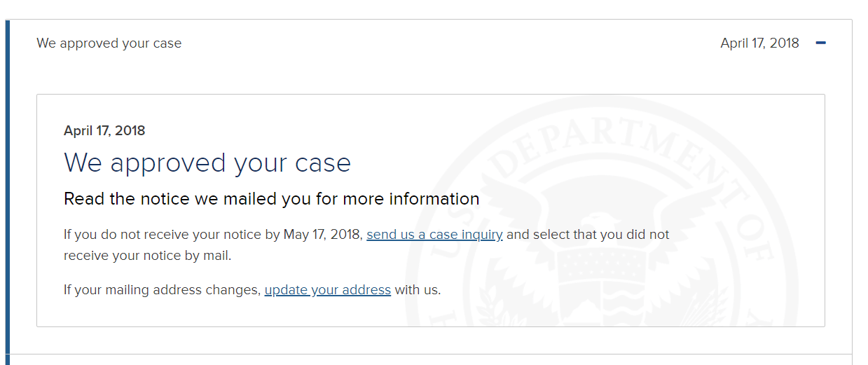Image resolution: width=868 pixels, height=365 pixels.
Task: Select the May 17, 2018 deadline date text
Action: point(323,235)
